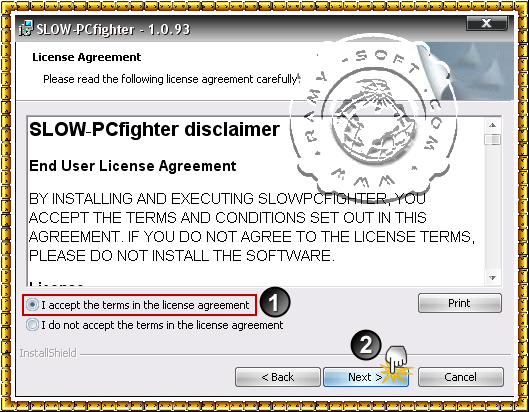Click the black number 1 badge
The width and height of the screenshot is (529, 412).
point(275,302)
